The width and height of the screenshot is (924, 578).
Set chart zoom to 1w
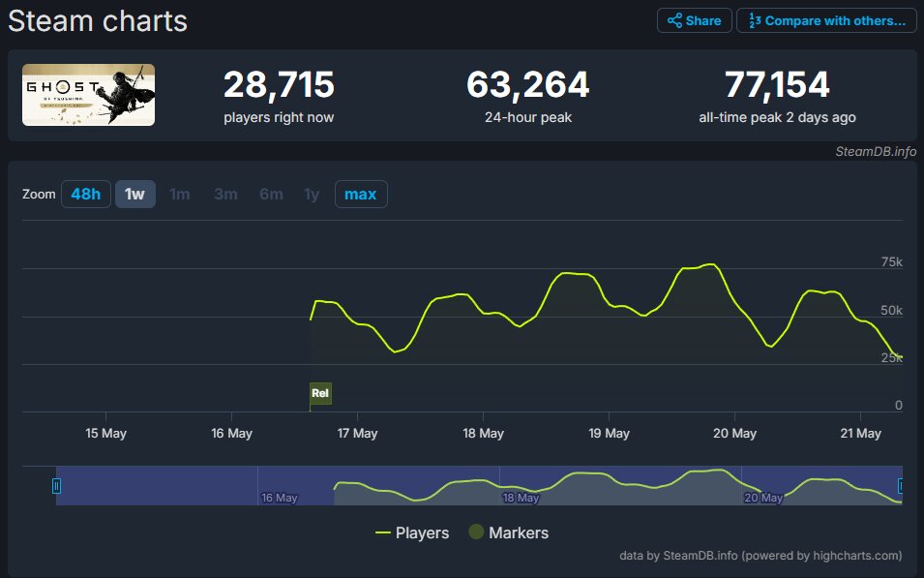pos(134,194)
